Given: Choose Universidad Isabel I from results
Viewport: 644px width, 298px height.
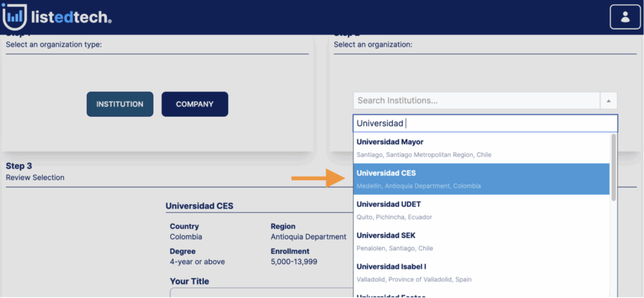Looking at the screenshot, I should 481,273.
